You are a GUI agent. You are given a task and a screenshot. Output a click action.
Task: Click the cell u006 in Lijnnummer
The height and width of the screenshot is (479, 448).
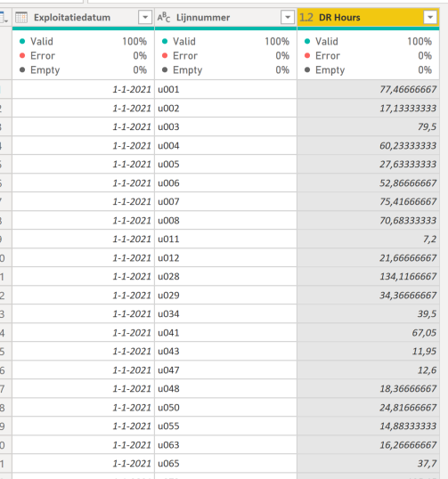click(225, 183)
